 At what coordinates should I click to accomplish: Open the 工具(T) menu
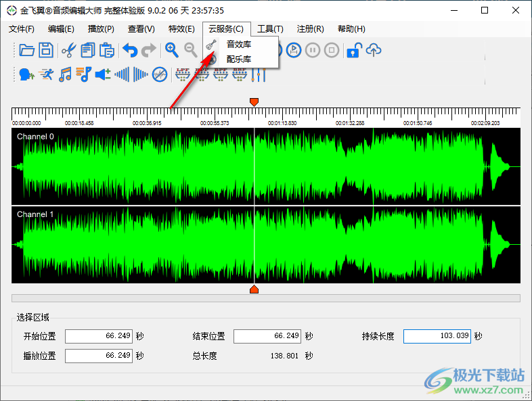click(x=270, y=29)
